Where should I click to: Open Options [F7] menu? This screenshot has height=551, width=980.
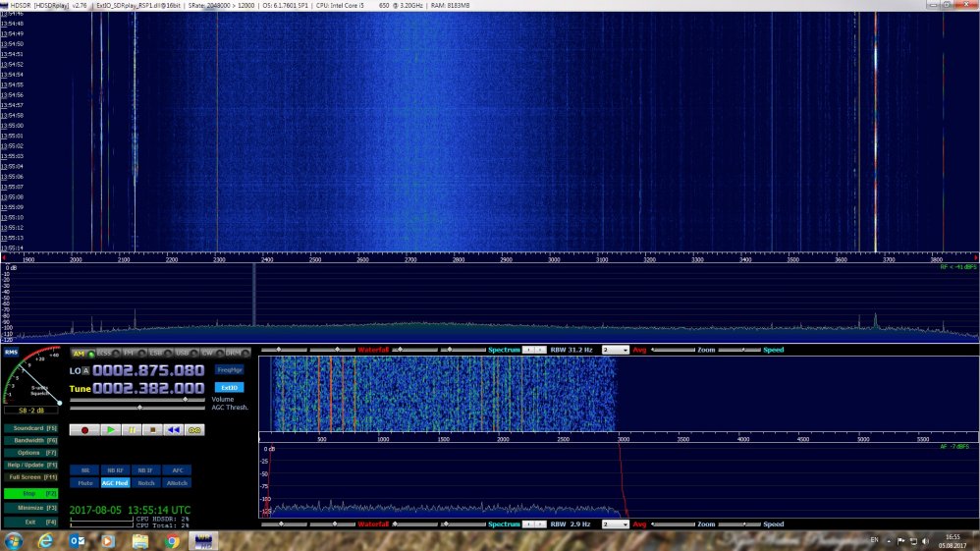(31, 453)
